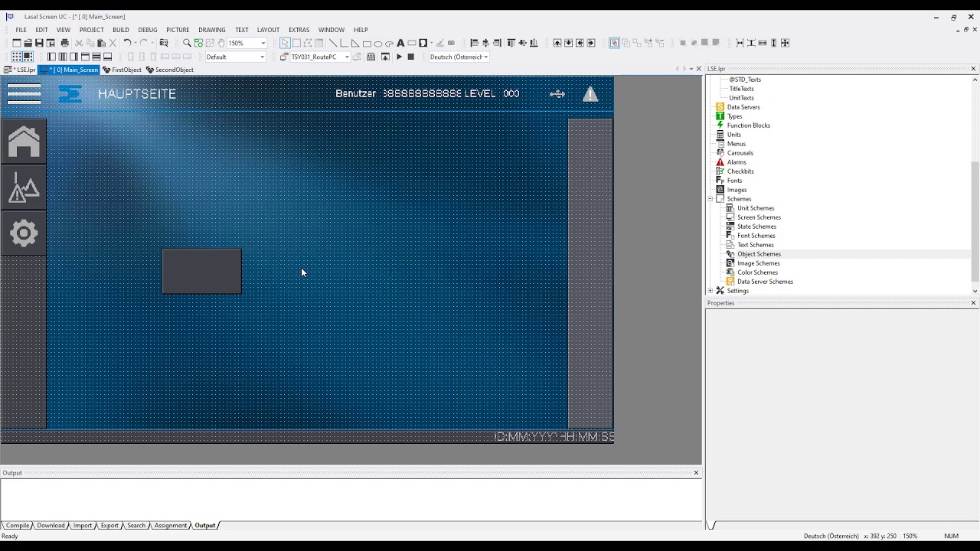The image size is (980, 551).
Task: Click the Open folder toolbar icon
Action: click(28, 43)
